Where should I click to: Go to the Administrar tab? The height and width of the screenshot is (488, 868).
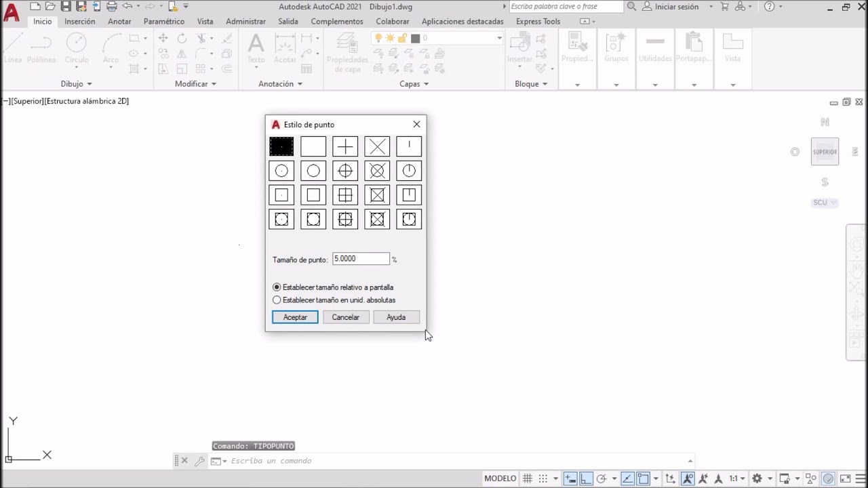click(x=246, y=22)
